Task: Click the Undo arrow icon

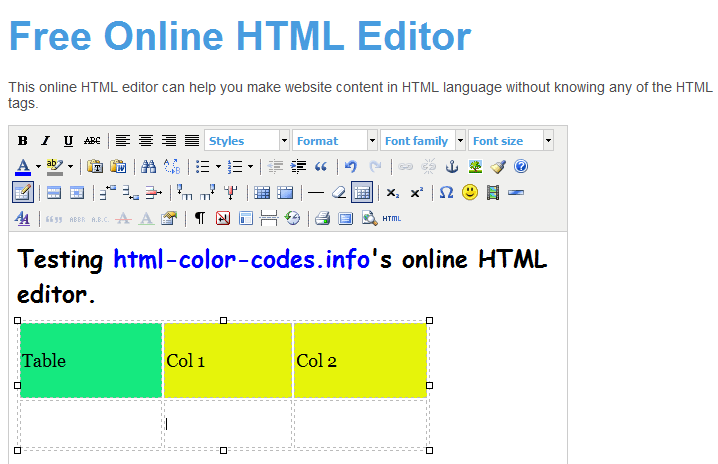Action: [x=351, y=167]
